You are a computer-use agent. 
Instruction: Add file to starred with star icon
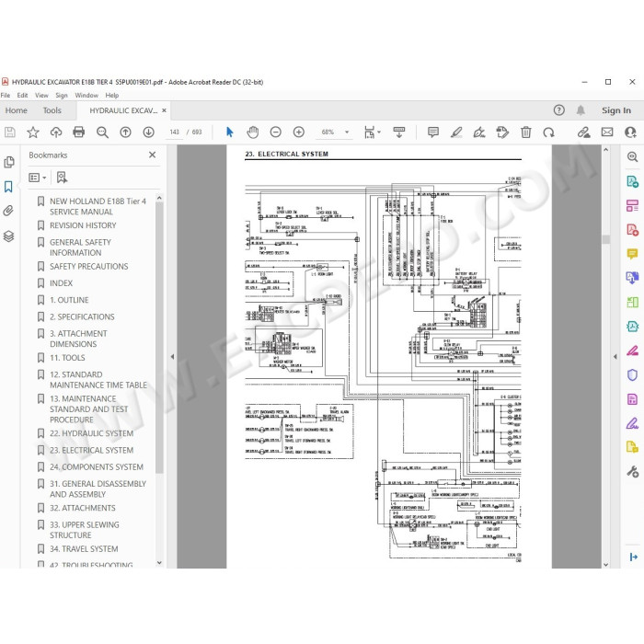coord(33,132)
